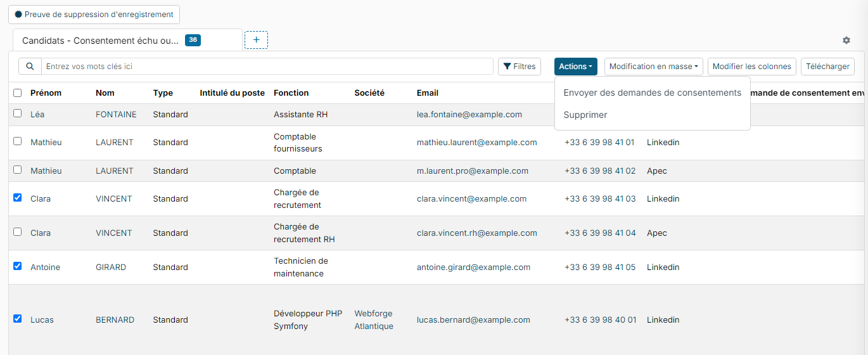Screen dimensions: 868x355
Task: Check the m.laurent.pro row checkbox
Action: pos(18,170)
